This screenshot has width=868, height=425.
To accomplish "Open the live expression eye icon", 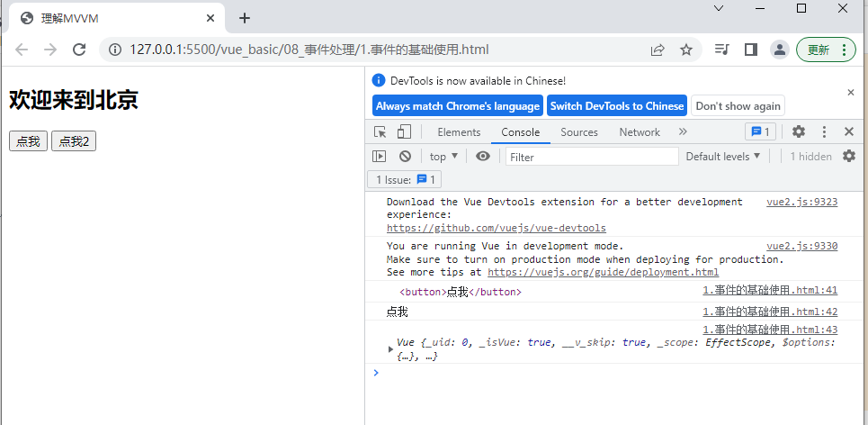I will [483, 157].
